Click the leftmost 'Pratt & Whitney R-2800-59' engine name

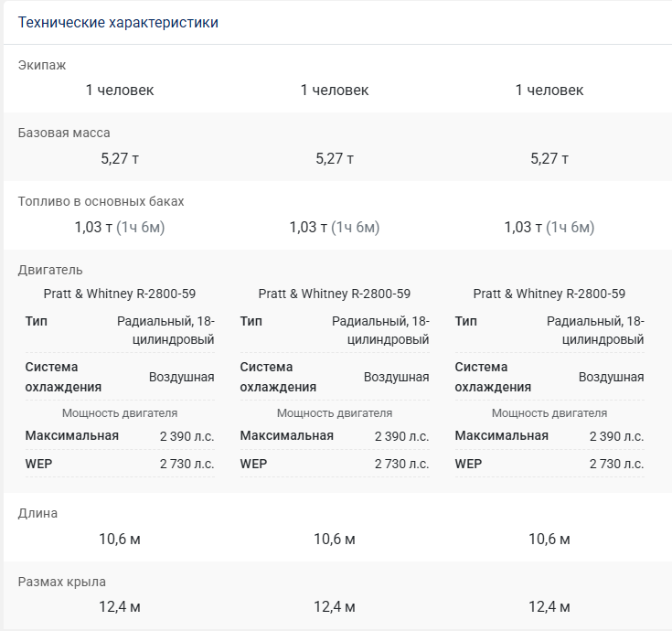tap(120, 294)
